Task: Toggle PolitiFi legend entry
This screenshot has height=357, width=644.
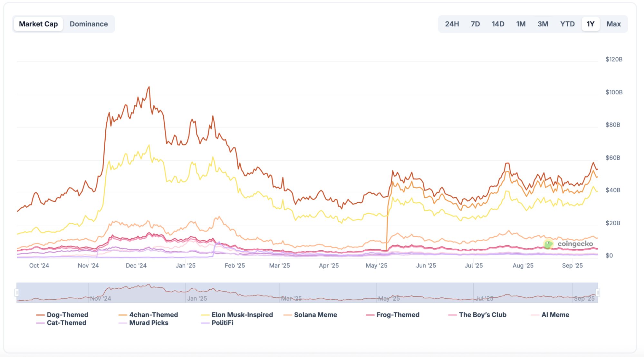Action: click(222, 323)
